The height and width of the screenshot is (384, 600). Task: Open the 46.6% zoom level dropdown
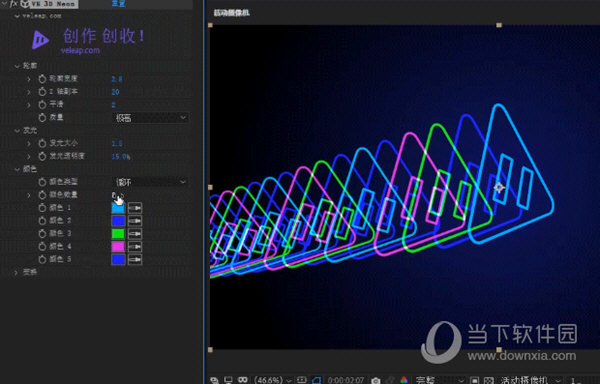[272, 380]
